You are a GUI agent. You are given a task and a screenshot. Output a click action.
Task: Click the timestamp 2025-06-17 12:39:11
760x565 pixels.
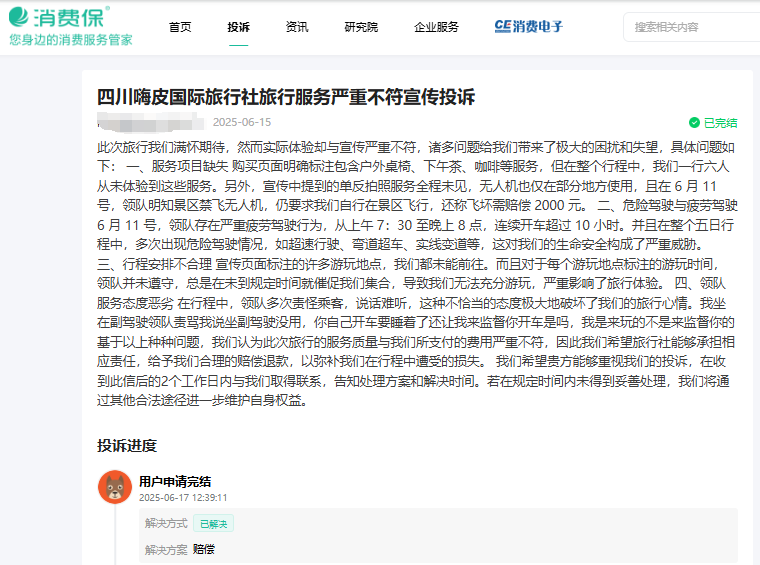click(183, 498)
